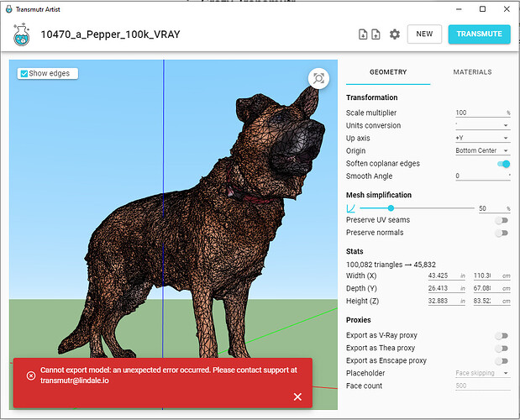Click the '100,082 triangles' stats text
This screenshot has height=420, width=520.
(x=374, y=265)
